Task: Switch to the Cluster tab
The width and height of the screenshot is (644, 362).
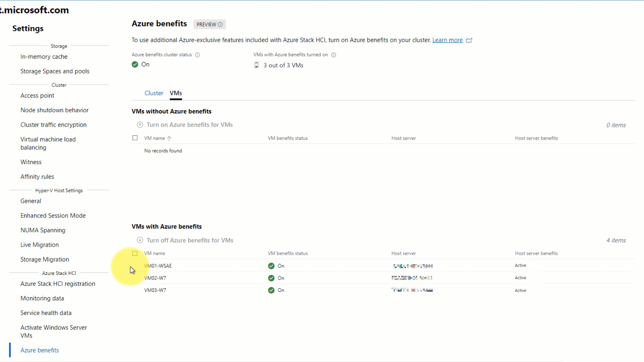Action: click(x=154, y=93)
